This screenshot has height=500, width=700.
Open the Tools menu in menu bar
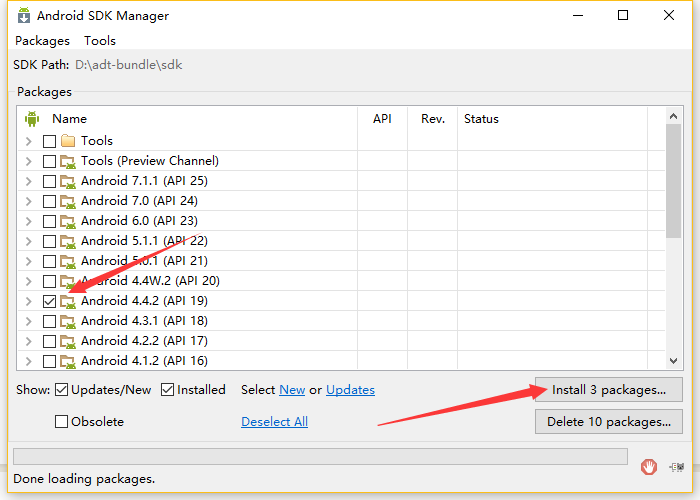click(x=100, y=41)
